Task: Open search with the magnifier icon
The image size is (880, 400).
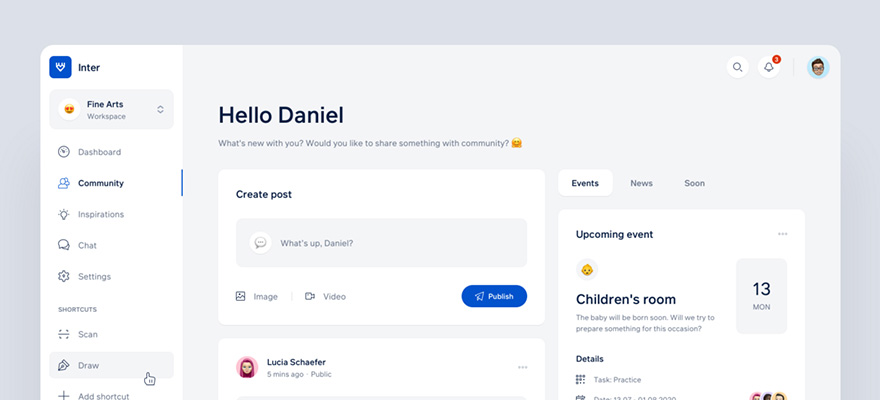Action: [x=738, y=67]
